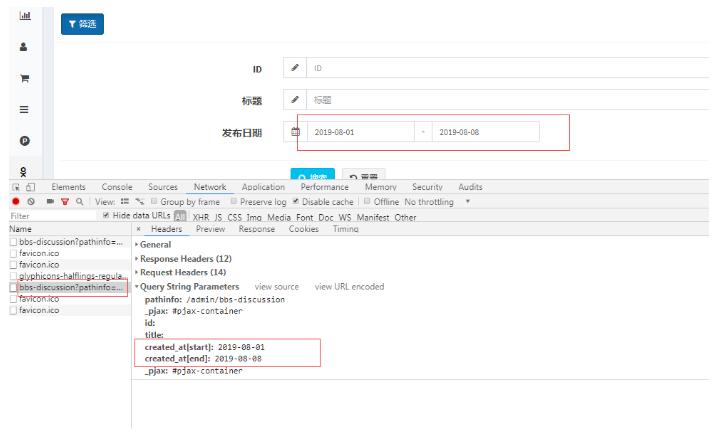Open the end date 2019-08-08 field
The width and height of the screenshot is (720, 437).
485,132
